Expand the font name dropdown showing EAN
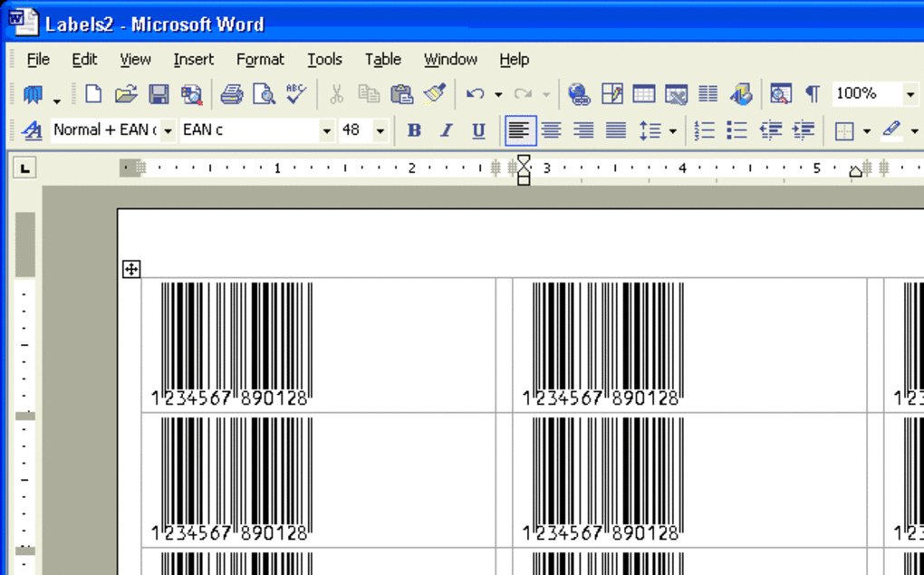Screen dimensions: 924x575 pyautogui.click(x=326, y=130)
